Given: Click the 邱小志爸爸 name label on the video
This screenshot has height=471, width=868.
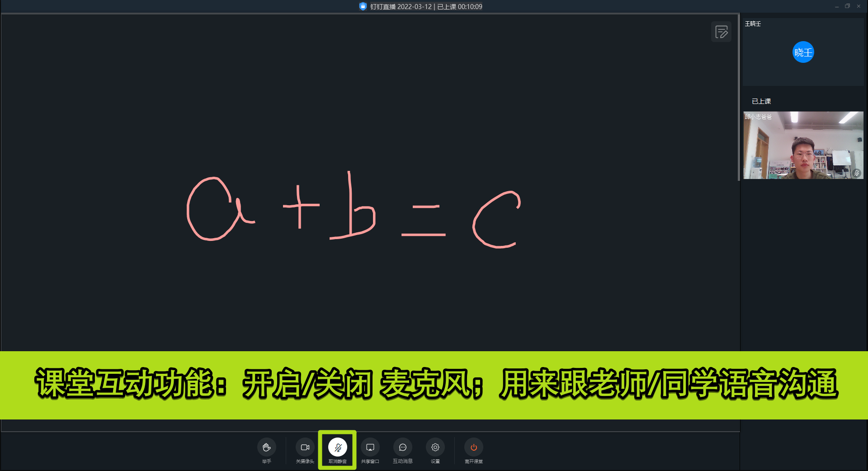Looking at the screenshot, I should (759, 117).
